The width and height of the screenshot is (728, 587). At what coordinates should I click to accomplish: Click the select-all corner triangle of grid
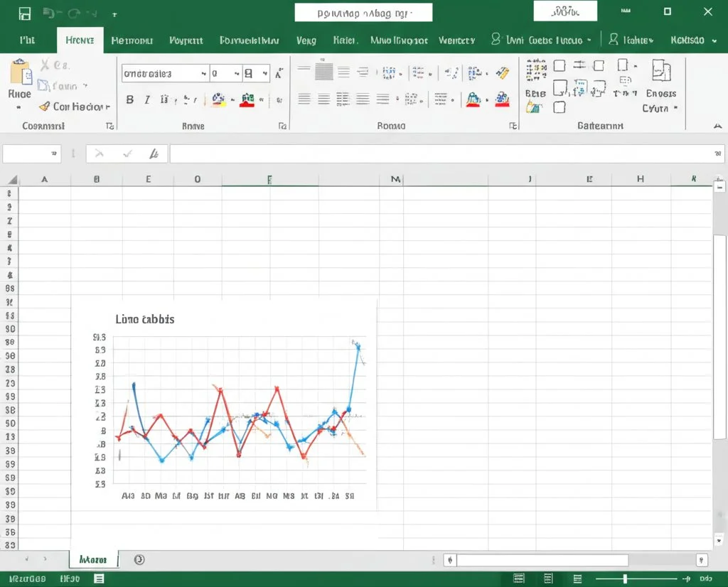click(13, 179)
